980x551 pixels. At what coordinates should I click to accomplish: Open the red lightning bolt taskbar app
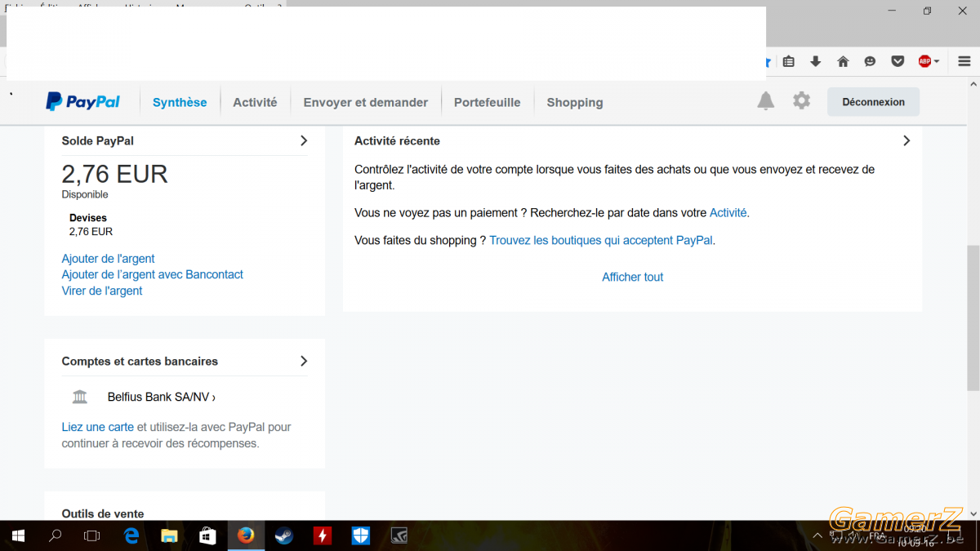coord(323,535)
